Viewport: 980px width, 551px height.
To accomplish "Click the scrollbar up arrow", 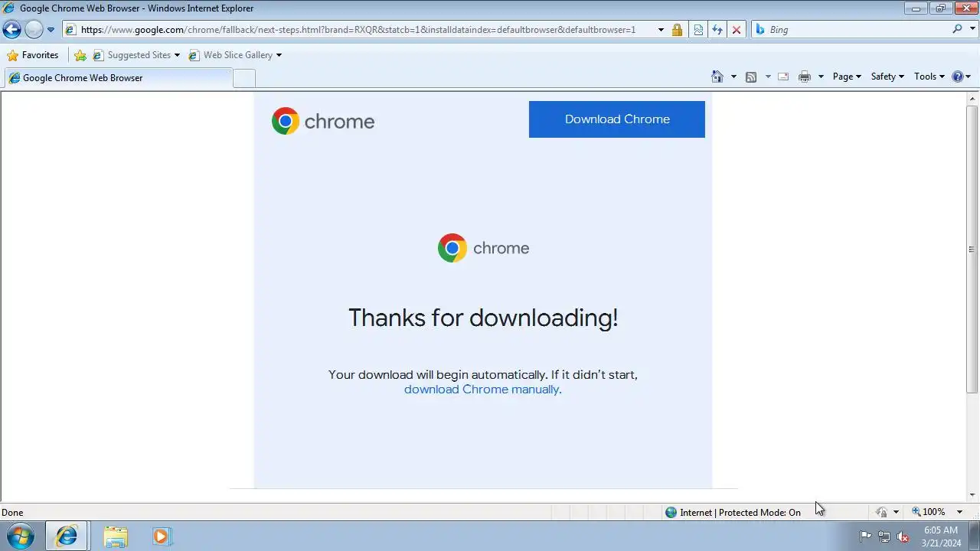I will (972, 98).
